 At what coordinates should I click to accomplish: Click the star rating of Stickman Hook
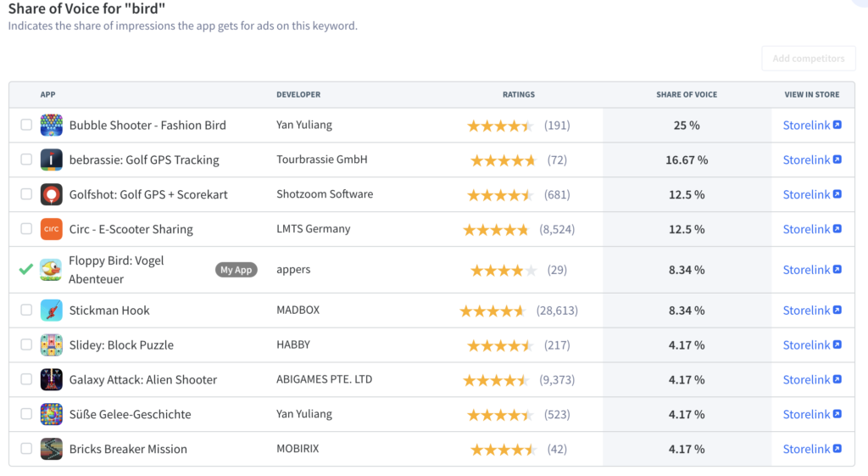click(x=492, y=311)
